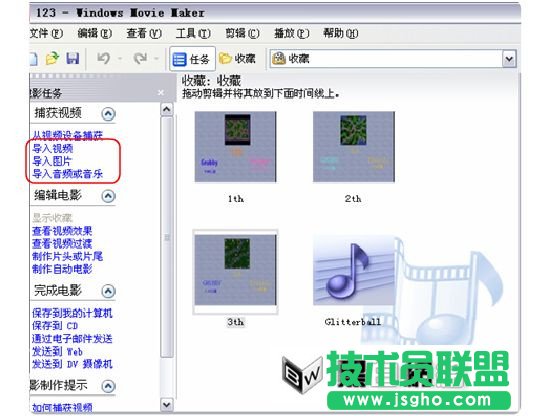The image size is (554, 416).
Task: Click the 完成电影 section heading text
Action: click(58, 291)
